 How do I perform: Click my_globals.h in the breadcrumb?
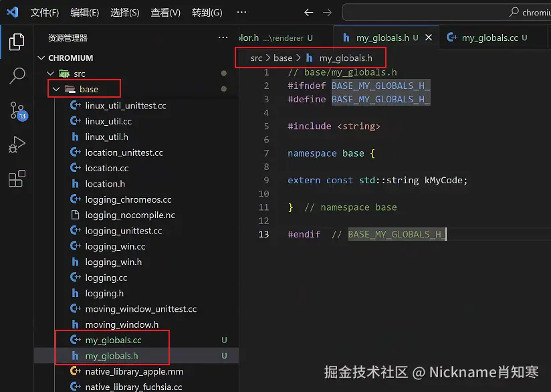(346, 58)
